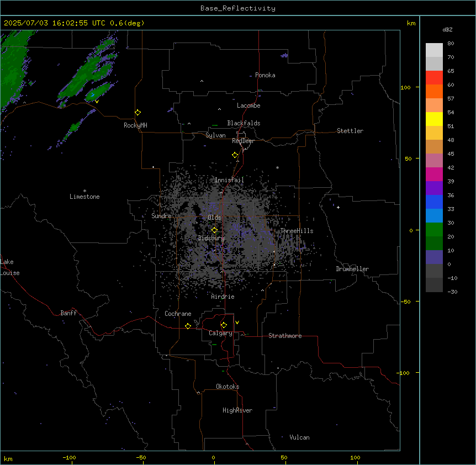Click the white plus marker northwest of Drumheller
Image resolution: width=476 pixels, height=465 pixels.
(338, 207)
